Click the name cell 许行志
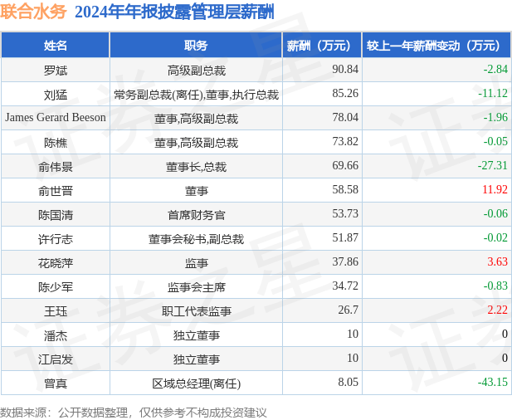This screenshot has width=512, height=420. tap(56, 239)
